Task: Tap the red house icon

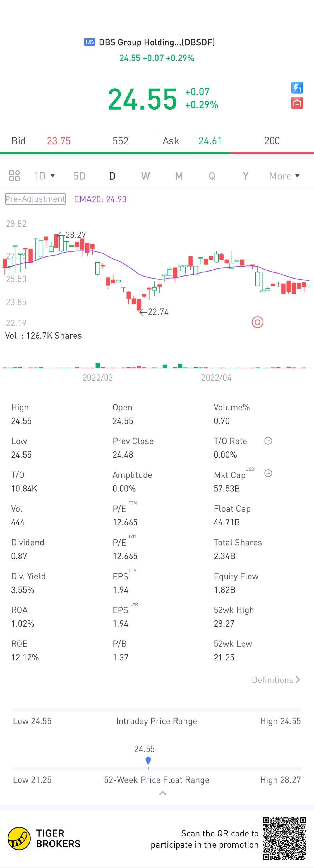Action: coord(296,103)
